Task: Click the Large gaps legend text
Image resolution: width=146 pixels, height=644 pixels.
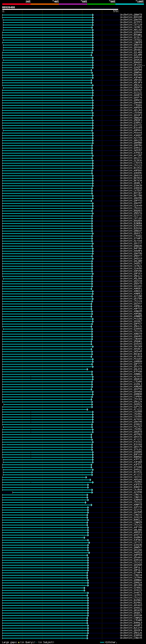Action: [x=28, y=642]
